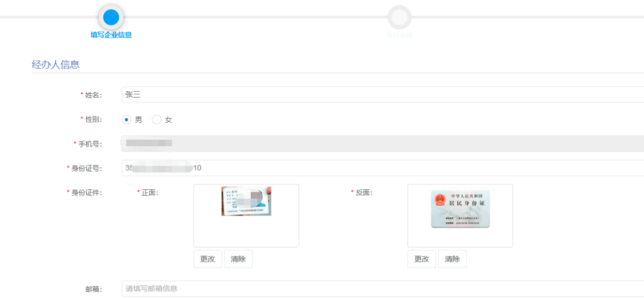Image resolution: width=644 pixels, height=299 pixels.
Task: Click the 性别 field label
Action: coord(93,119)
